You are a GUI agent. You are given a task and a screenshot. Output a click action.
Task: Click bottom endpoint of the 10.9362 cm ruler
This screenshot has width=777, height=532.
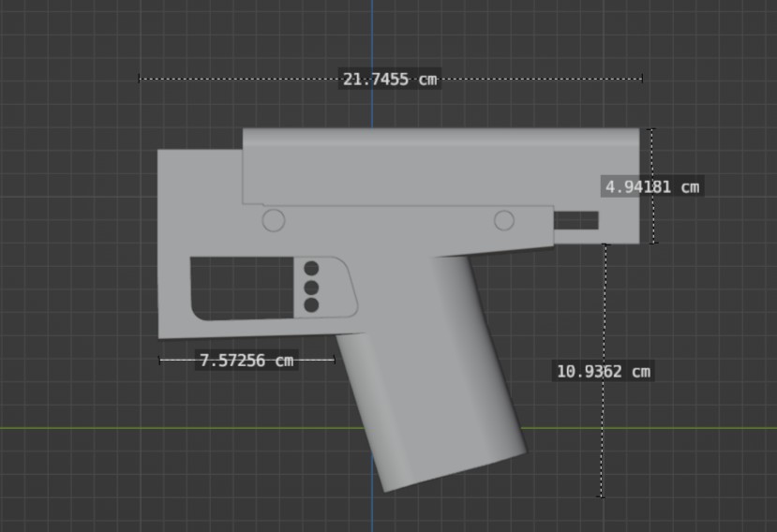(602, 496)
